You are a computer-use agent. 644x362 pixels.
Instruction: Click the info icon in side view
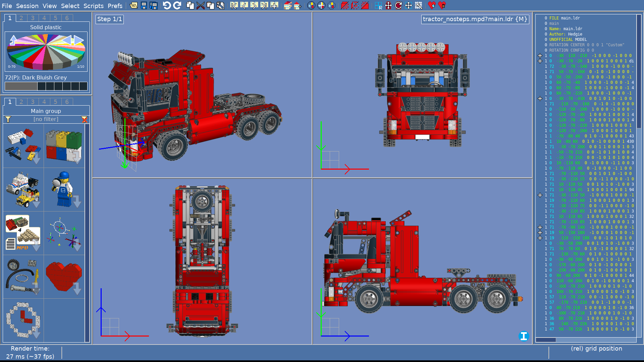524,336
